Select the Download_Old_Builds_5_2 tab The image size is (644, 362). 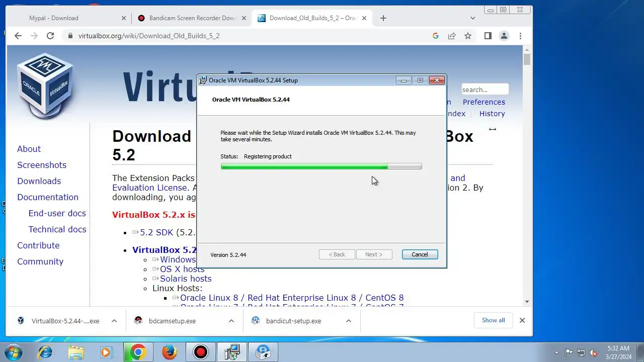pos(312,18)
